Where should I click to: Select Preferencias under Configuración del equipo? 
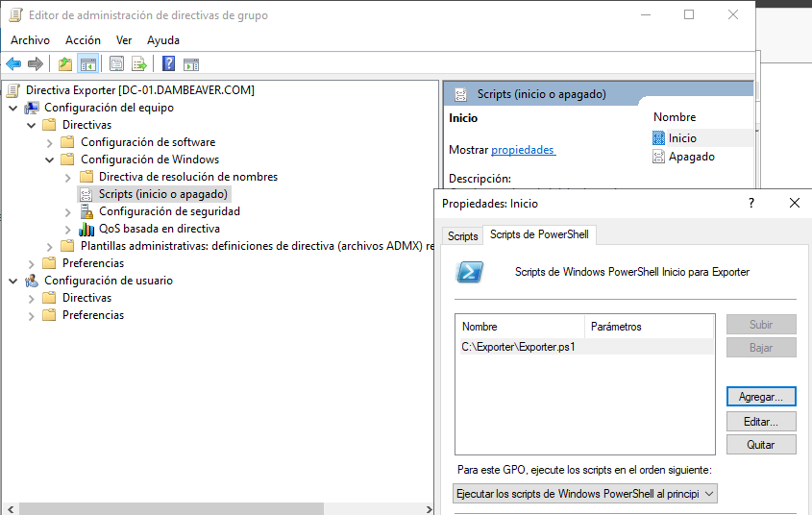click(x=93, y=263)
